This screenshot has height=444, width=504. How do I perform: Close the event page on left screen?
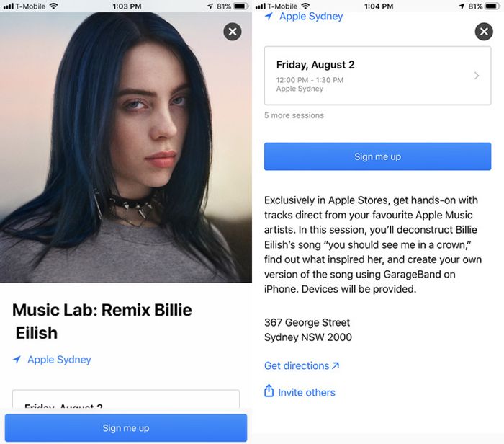point(233,32)
